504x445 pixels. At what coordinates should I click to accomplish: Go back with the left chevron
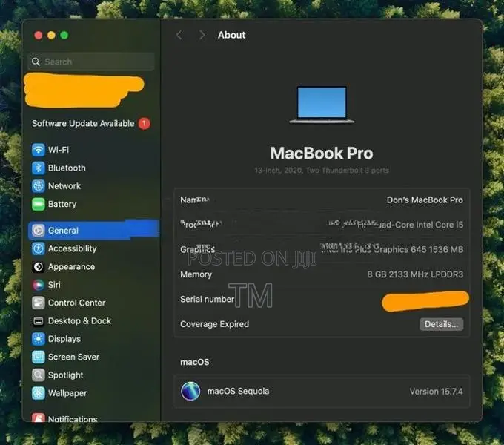pos(179,35)
